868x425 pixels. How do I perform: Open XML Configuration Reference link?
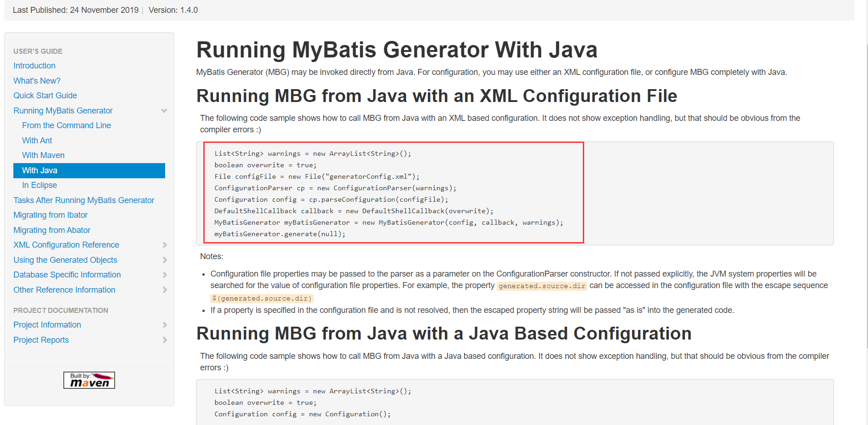66,245
